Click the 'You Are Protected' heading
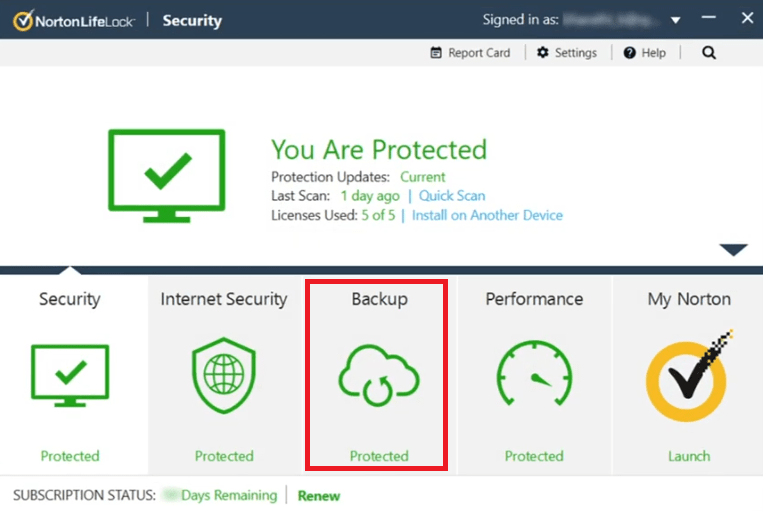Screen dimensions: 763x511 [x=379, y=149]
